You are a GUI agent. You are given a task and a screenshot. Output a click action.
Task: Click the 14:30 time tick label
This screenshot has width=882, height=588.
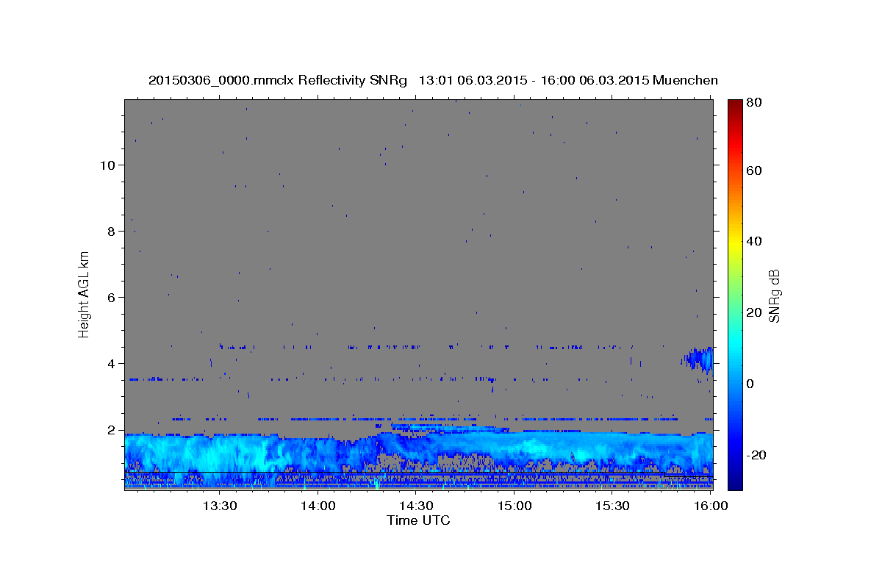pos(416,506)
